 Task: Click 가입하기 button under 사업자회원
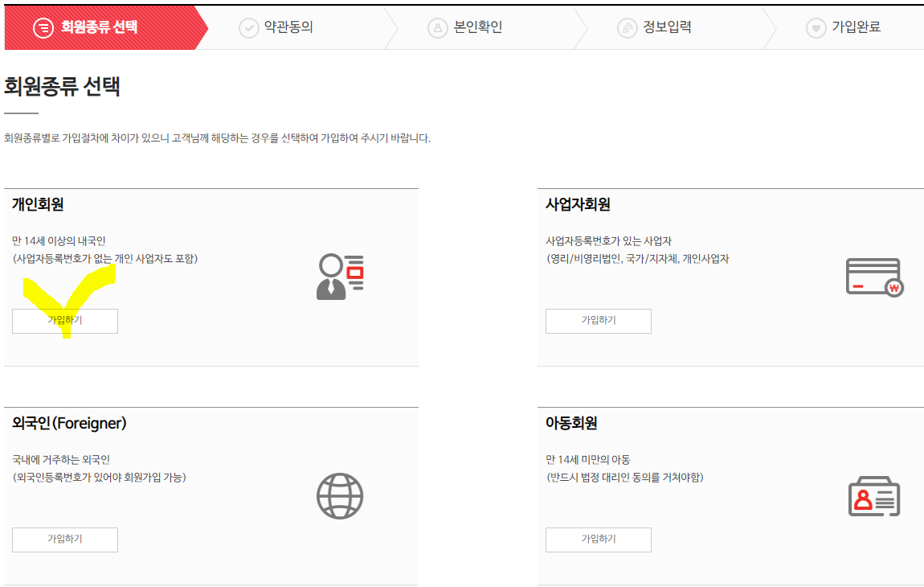point(598,321)
